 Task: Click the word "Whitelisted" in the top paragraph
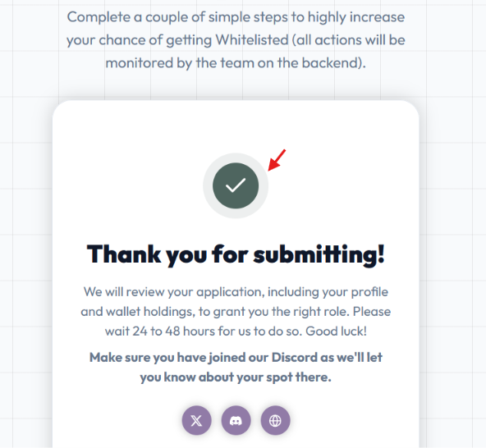click(252, 39)
